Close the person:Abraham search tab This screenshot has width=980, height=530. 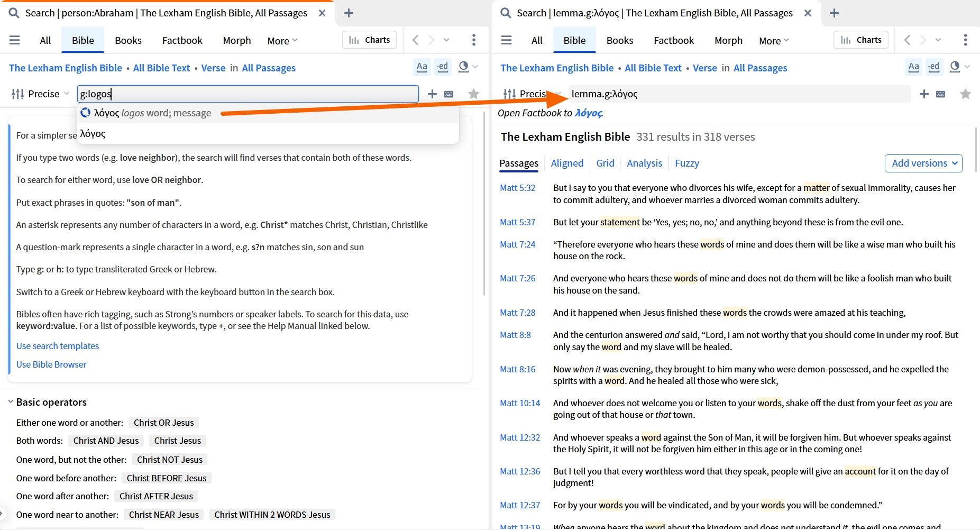coord(322,13)
